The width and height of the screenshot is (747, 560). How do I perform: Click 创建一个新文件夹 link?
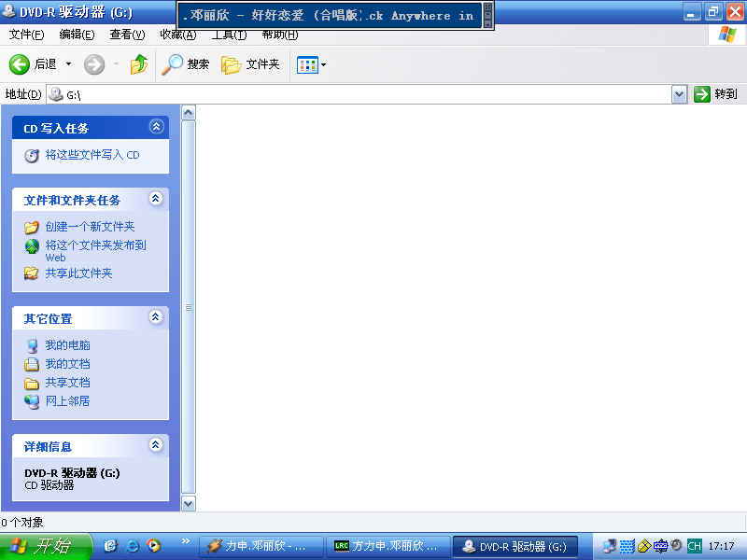[90, 226]
